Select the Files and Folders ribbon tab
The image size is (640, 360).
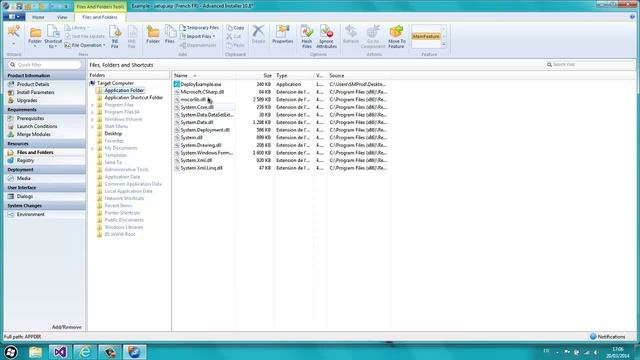click(100, 17)
